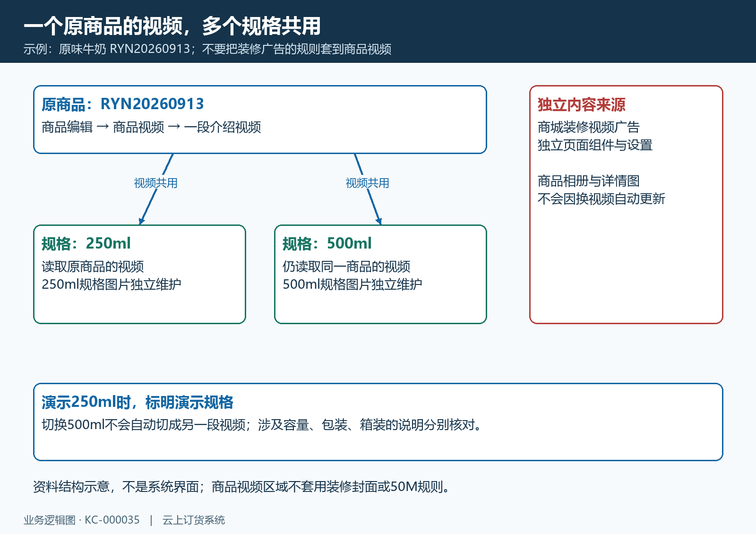Click the footer text 云上订货系统
756x534 pixels.
tap(194, 520)
